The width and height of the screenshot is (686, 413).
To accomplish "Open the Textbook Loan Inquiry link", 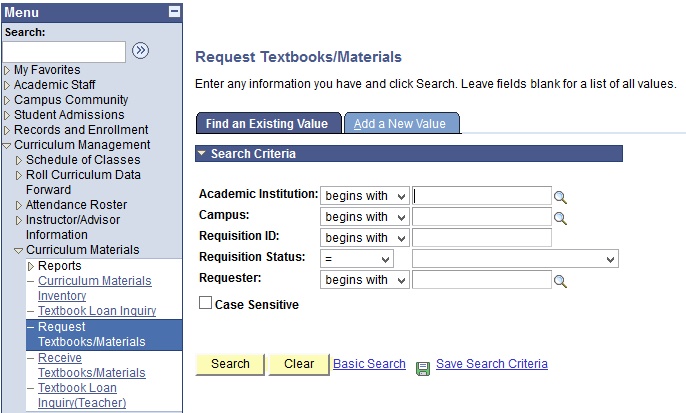I will coord(97,311).
